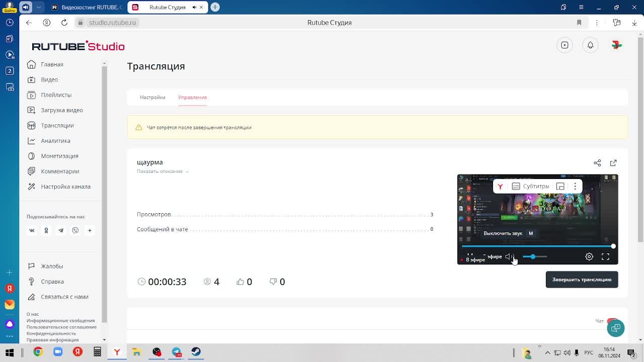644x362 pixels.
Task: Open Трансляции section in sidebar
Action: point(50,125)
